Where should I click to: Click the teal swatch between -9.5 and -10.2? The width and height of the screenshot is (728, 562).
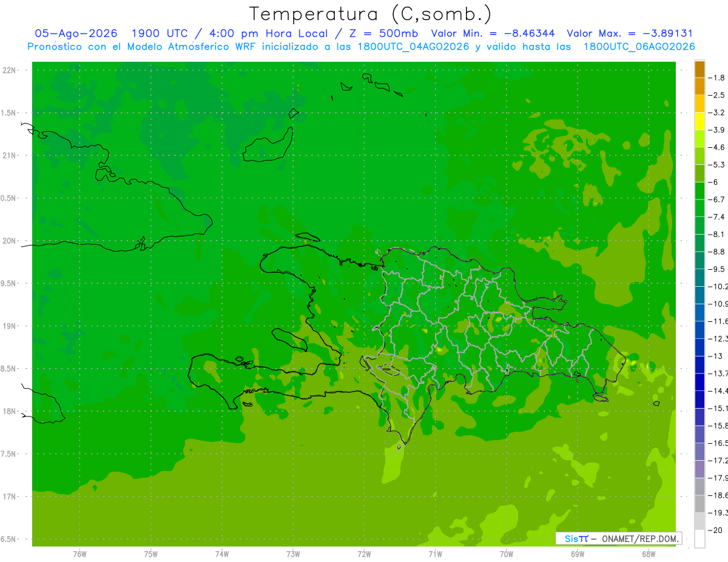[x=699, y=278]
